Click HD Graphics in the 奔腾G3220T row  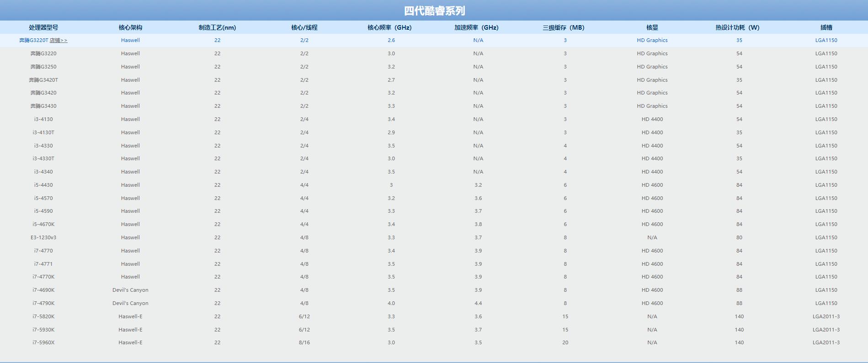point(652,40)
